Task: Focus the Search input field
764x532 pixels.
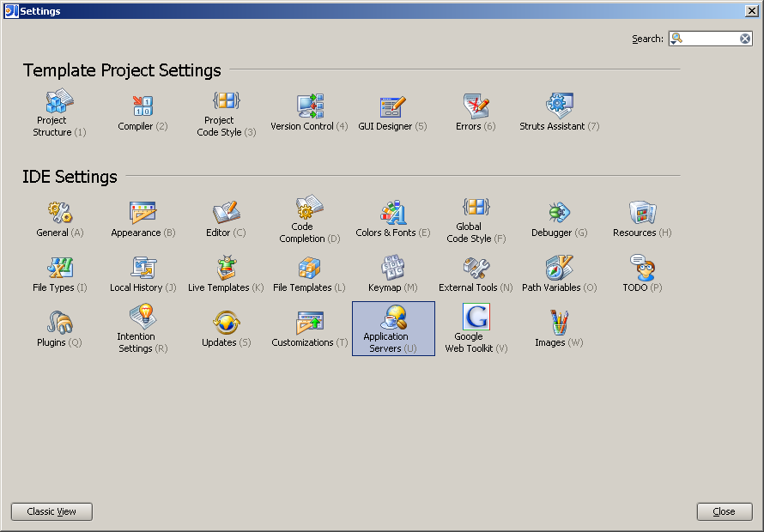Action: [711, 39]
